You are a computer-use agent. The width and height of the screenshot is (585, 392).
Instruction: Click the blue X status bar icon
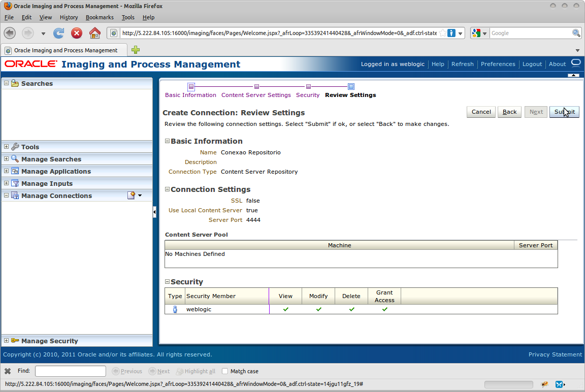point(559,384)
